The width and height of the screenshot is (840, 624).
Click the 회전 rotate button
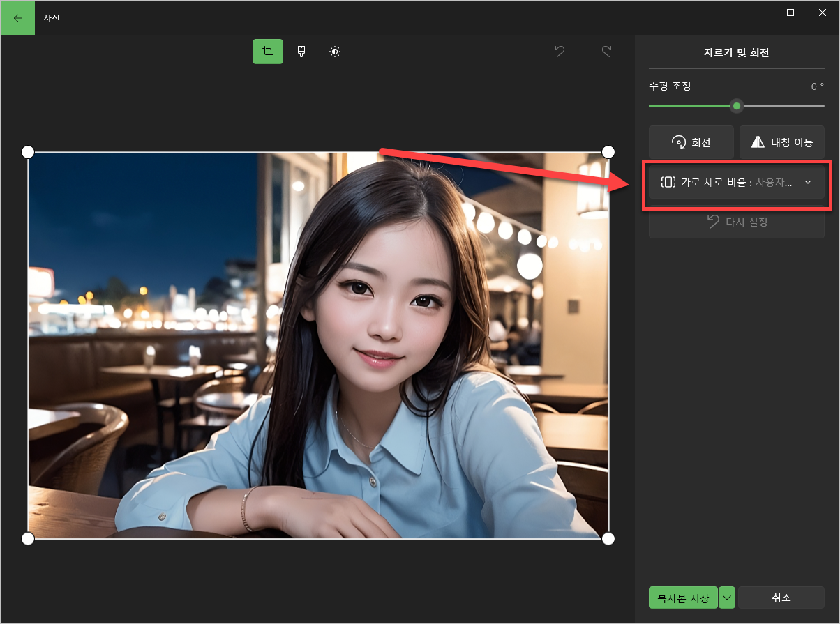pos(691,142)
